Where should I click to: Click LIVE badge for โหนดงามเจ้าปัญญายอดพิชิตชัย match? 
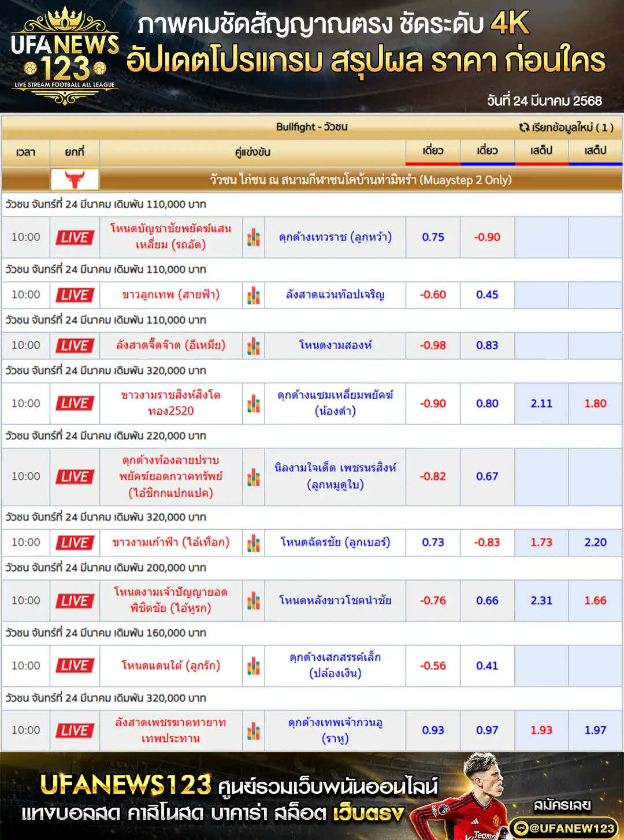point(75,601)
